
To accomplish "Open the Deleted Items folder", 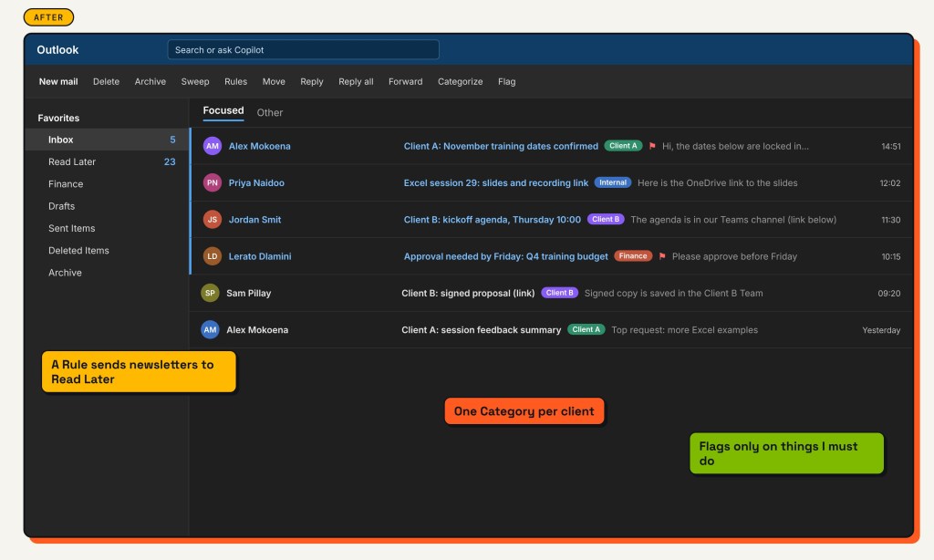I will pyautogui.click(x=108, y=250).
